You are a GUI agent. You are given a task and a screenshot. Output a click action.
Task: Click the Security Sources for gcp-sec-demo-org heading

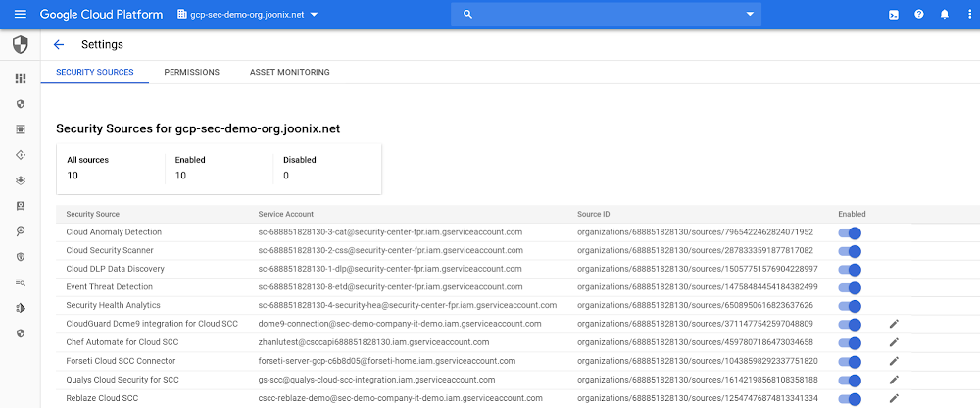click(x=198, y=128)
